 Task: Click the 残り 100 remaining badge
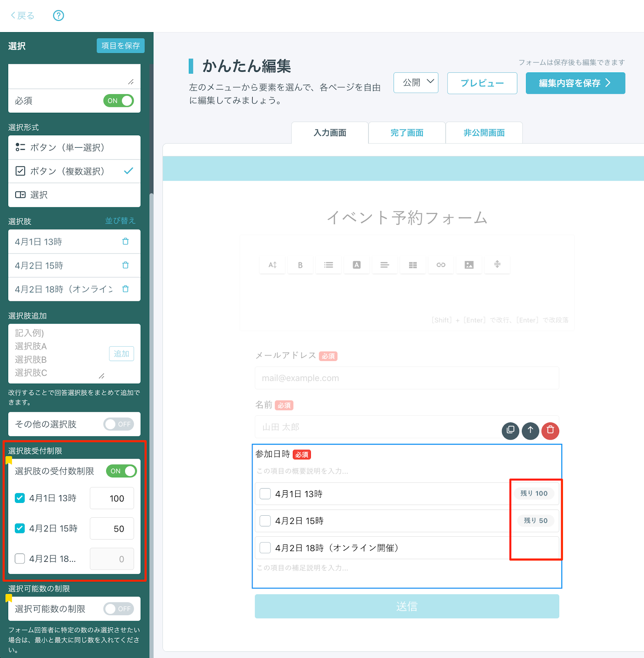tap(534, 493)
